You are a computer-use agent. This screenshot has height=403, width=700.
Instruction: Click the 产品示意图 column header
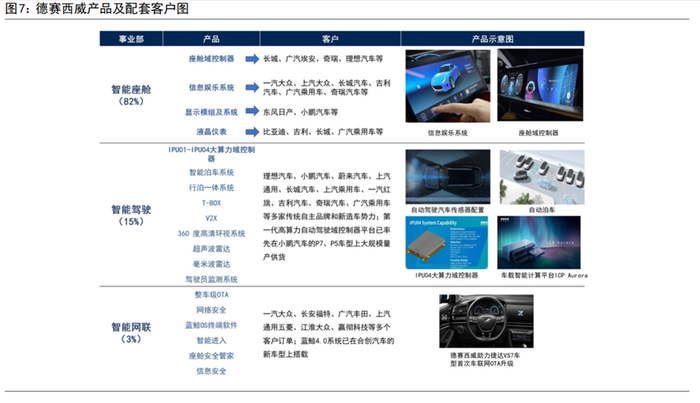click(x=492, y=39)
